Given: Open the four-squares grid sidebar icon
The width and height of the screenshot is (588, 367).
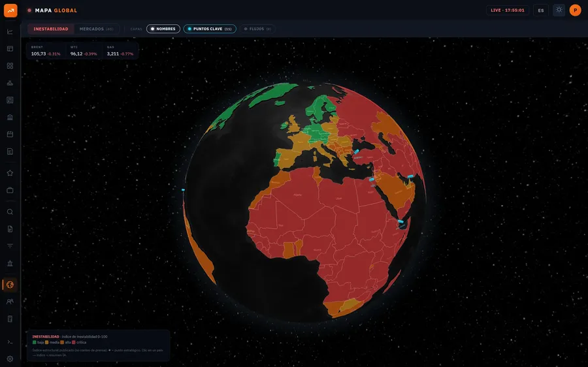Looking at the screenshot, I should pyautogui.click(x=10, y=65).
